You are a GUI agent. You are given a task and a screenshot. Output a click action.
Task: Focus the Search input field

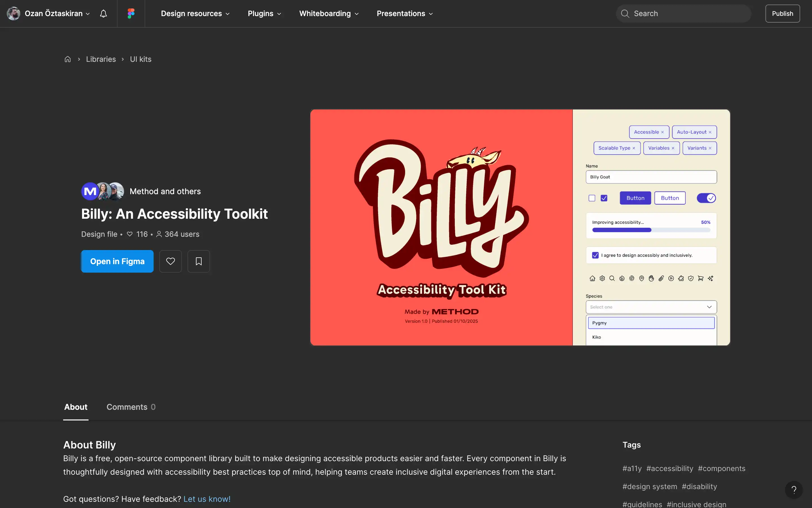(x=683, y=14)
